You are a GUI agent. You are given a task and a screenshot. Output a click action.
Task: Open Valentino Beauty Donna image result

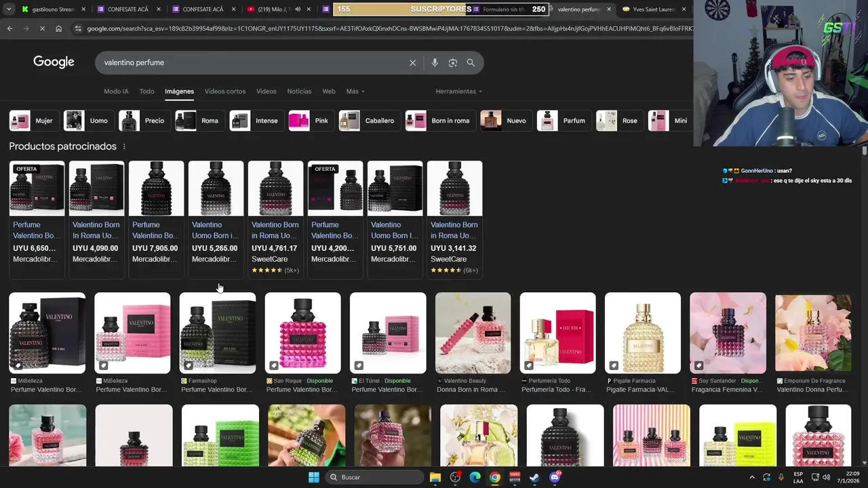pyautogui.click(x=473, y=333)
